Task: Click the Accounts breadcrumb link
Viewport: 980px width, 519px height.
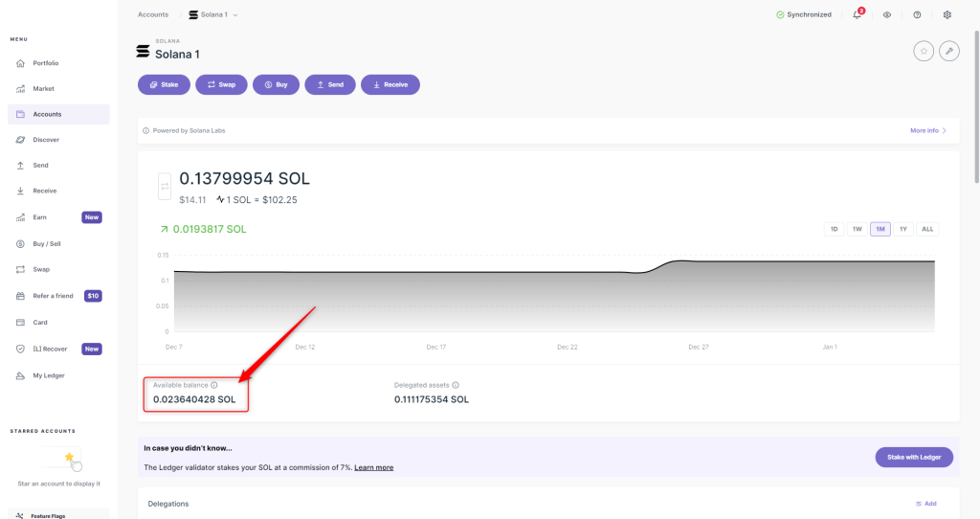Action: coord(153,15)
